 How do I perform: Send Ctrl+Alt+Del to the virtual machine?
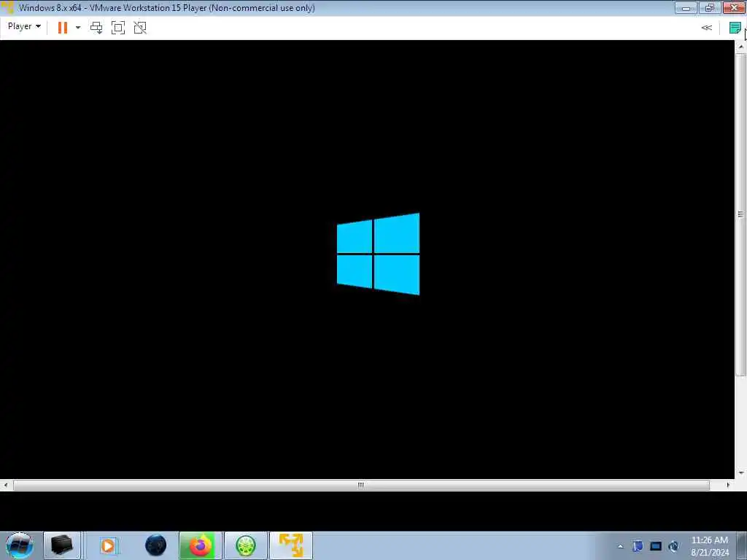coord(96,28)
